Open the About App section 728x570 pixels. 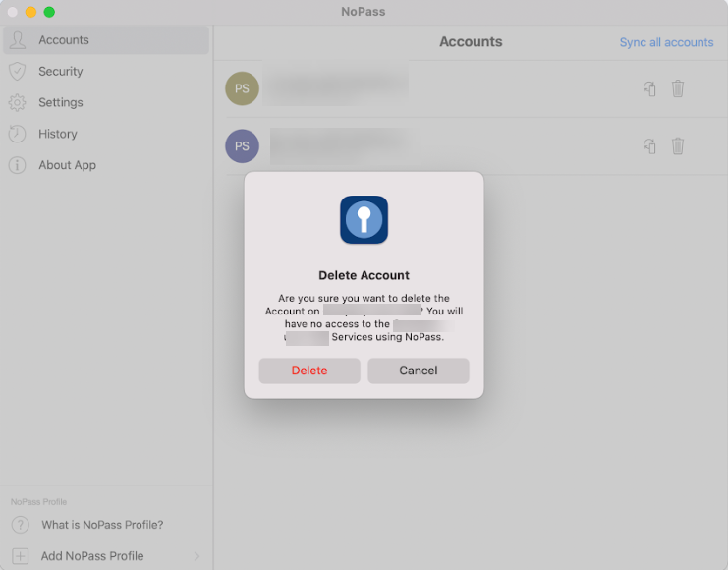106,165
